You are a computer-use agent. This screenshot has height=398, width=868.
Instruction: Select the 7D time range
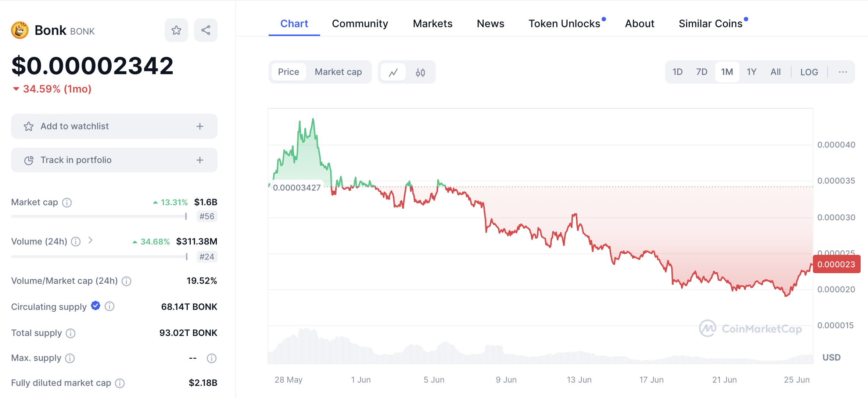coord(702,72)
